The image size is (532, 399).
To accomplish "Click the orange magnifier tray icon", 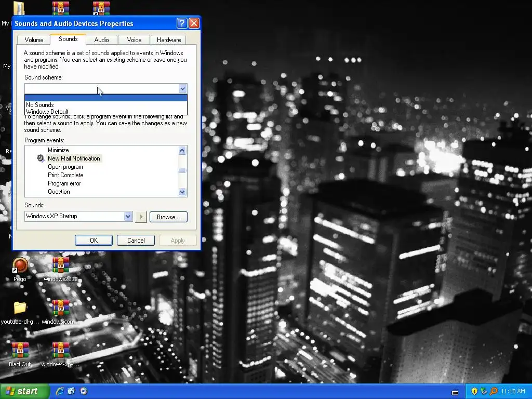I will coord(494,391).
